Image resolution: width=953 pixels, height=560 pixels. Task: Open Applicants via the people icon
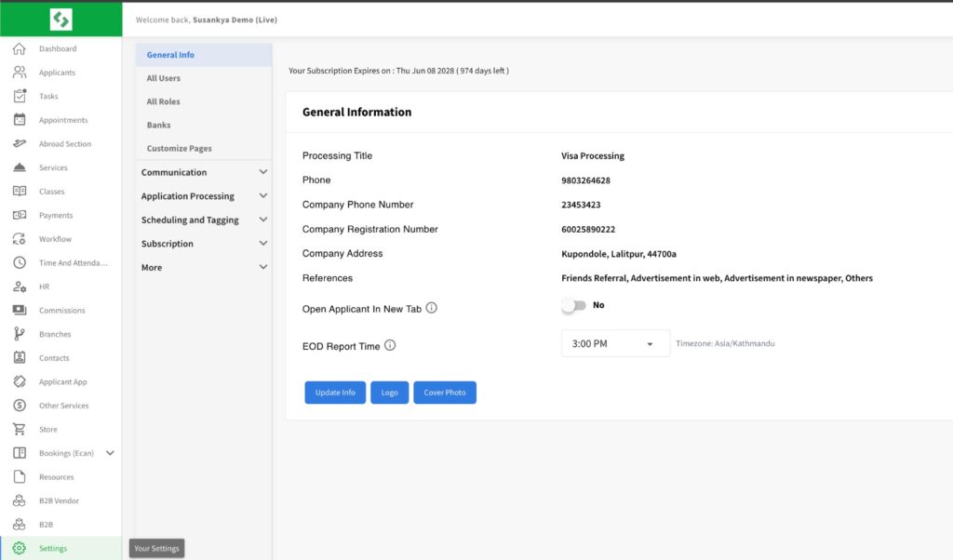pos(19,73)
